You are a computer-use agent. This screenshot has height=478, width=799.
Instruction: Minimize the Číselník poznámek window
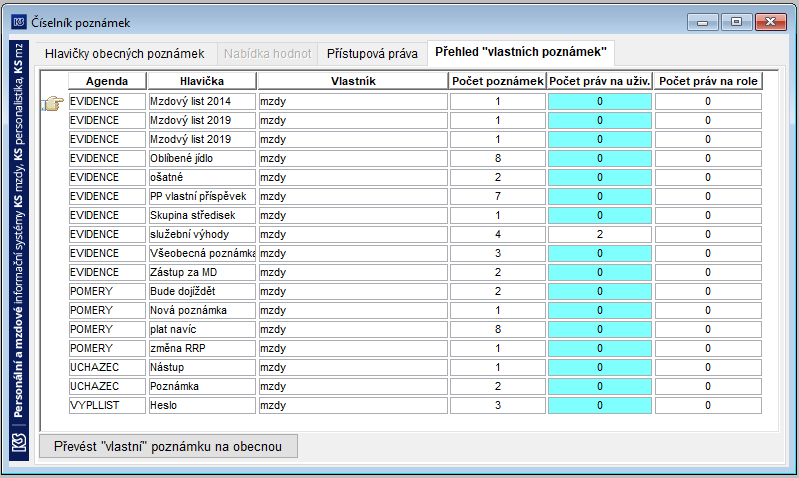703,22
